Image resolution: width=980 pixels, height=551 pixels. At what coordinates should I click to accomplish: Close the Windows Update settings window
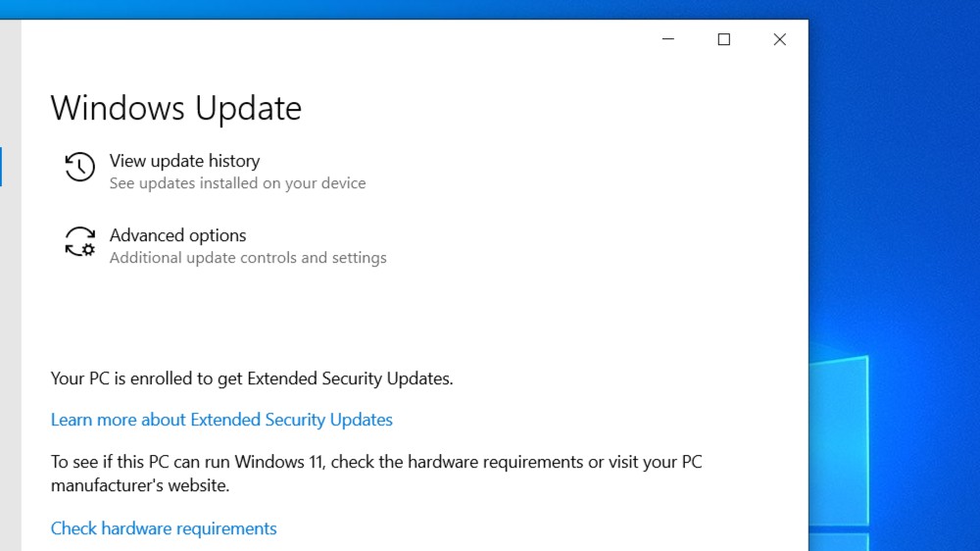(x=779, y=39)
